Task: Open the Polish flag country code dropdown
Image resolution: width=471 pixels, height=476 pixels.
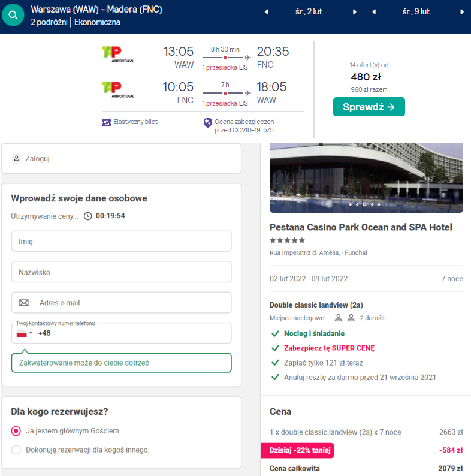Action: (x=24, y=333)
